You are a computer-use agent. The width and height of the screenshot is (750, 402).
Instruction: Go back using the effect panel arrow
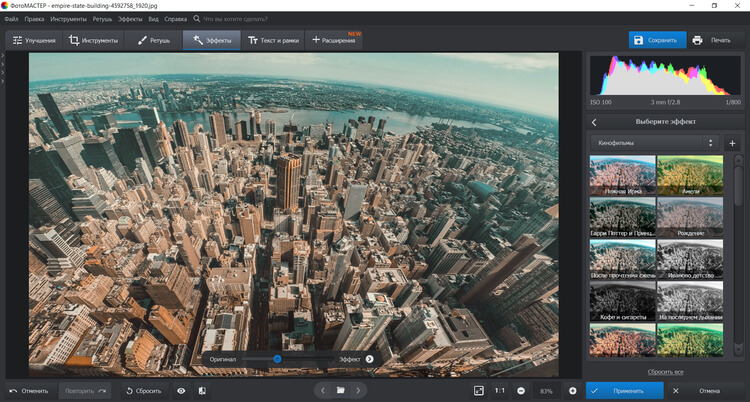594,122
